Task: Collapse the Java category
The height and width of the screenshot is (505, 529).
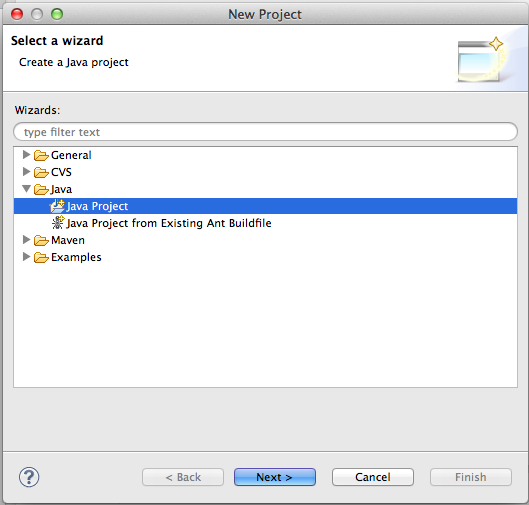Action: (26, 189)
